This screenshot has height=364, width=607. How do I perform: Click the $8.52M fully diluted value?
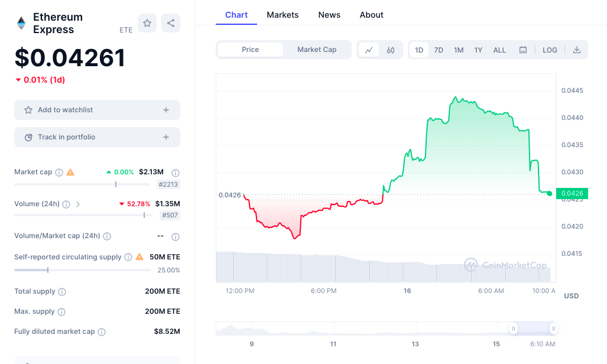click(167, 331)
